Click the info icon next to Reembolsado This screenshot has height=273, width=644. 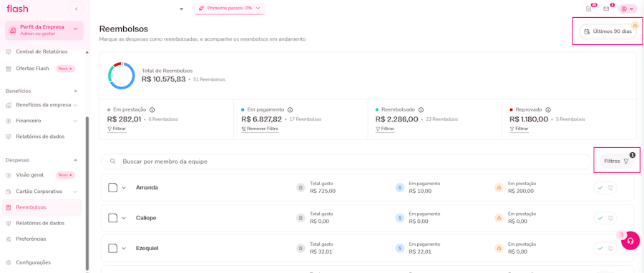click(421, 110)
